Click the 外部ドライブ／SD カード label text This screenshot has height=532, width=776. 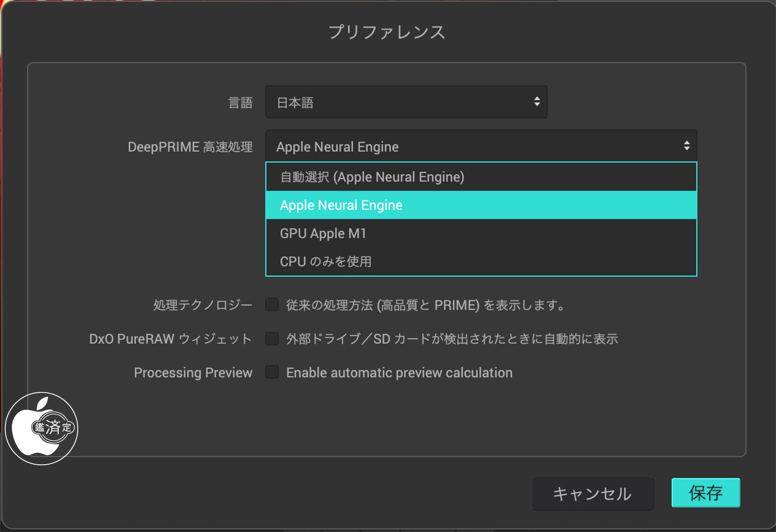pyautogui.click(x=452, y=339)
